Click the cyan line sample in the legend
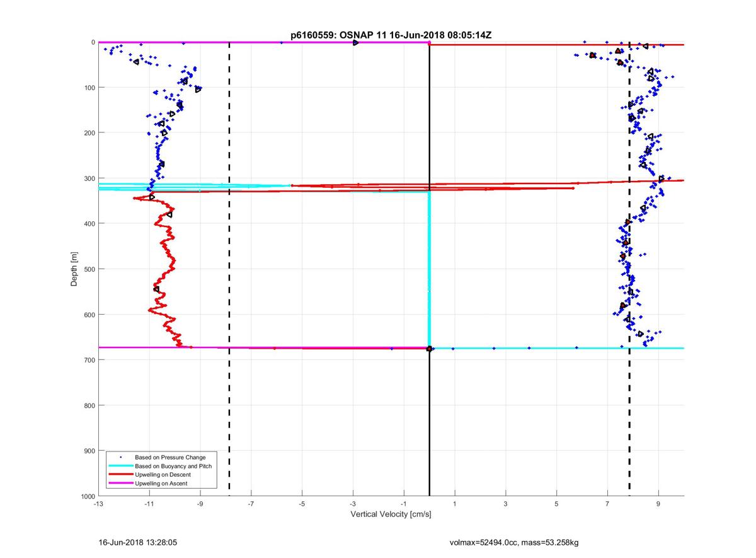The width and height of the screenshot is (756, 558). (x=120, y=466)
